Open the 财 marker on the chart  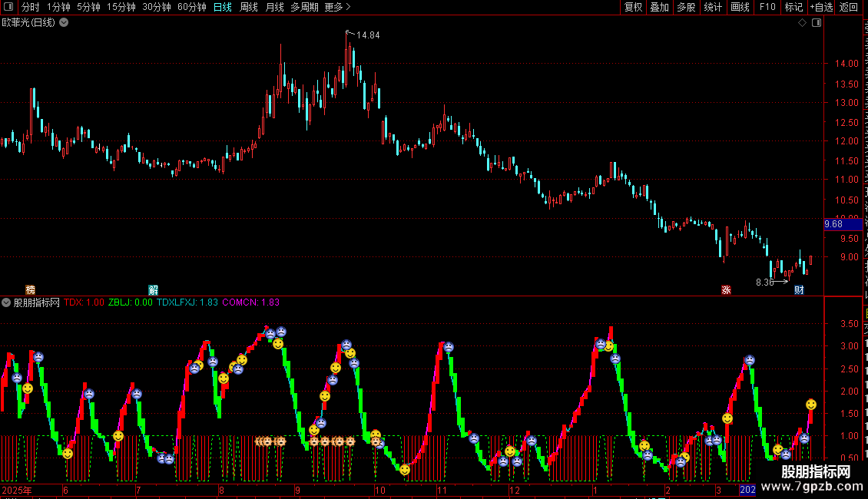tap(799, 290)
